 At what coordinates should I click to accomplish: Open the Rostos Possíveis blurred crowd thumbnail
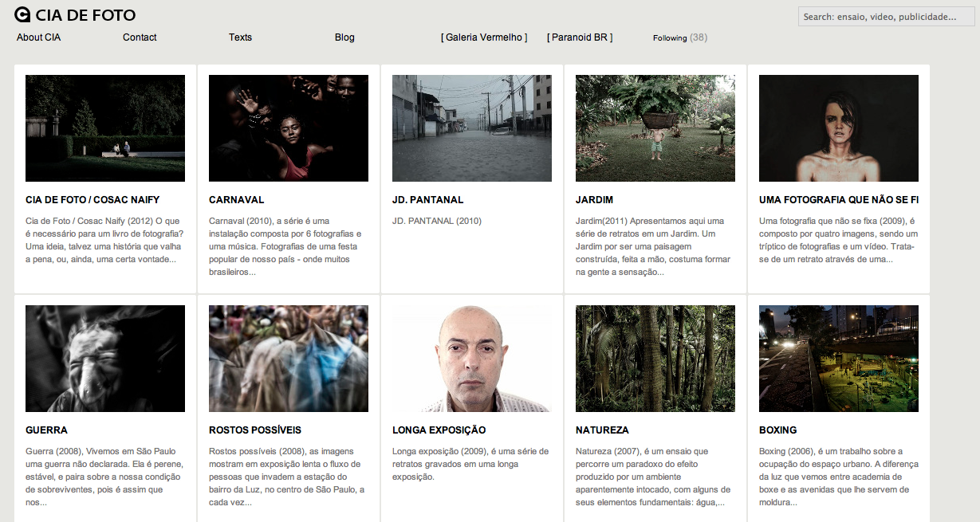(289, 359)
